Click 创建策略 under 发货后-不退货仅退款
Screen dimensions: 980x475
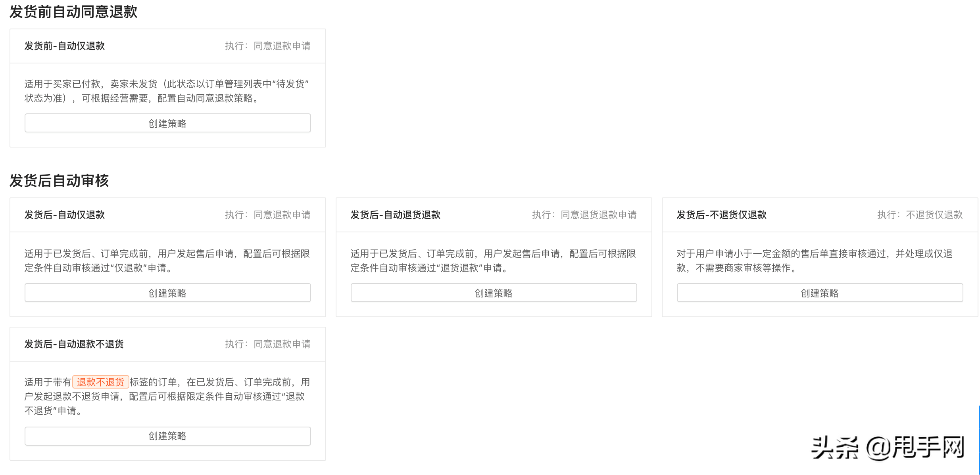(x=820, y=293)
